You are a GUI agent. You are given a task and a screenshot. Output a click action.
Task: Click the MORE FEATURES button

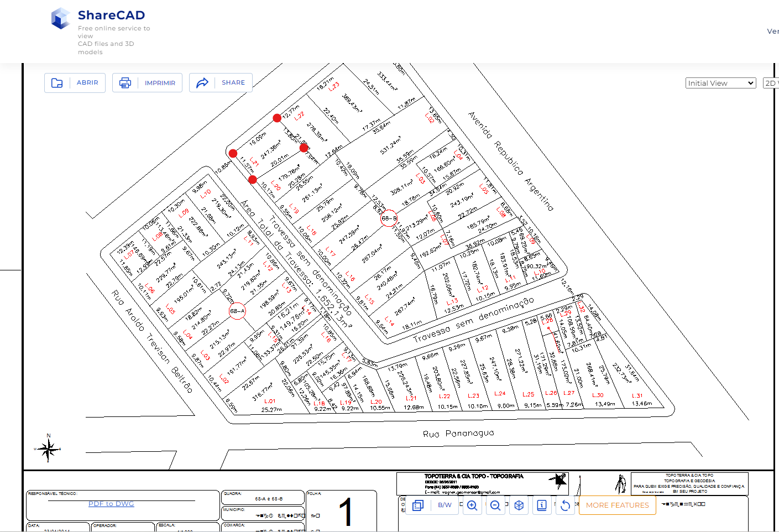click(x=618, y=505)
